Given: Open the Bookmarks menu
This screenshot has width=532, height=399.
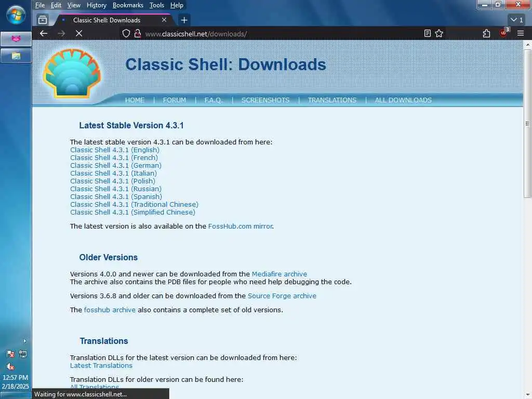Looking at the screenshot, I should tap(128, 5).
